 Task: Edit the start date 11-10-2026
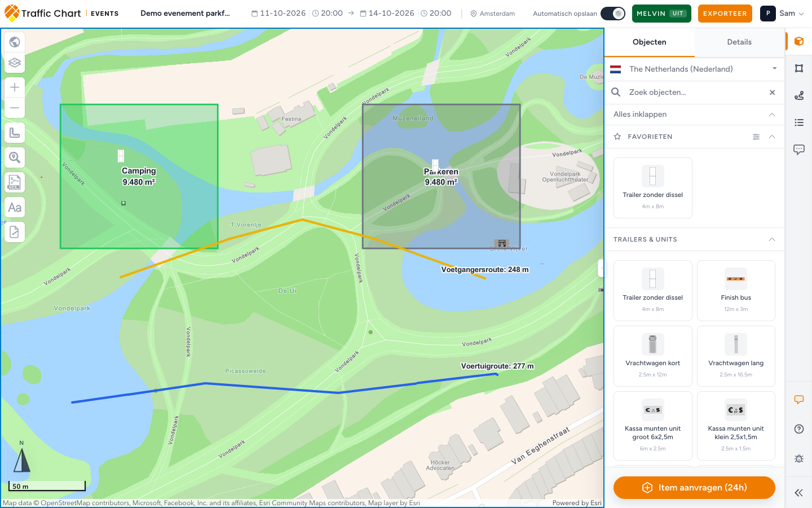coord(279,14)
